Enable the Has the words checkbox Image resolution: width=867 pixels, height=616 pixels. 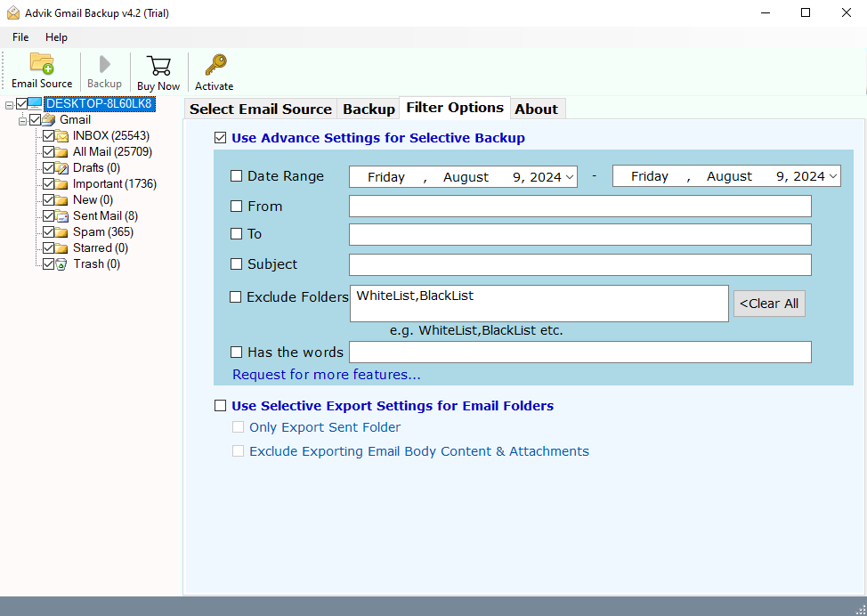click(x=236, y=353)
